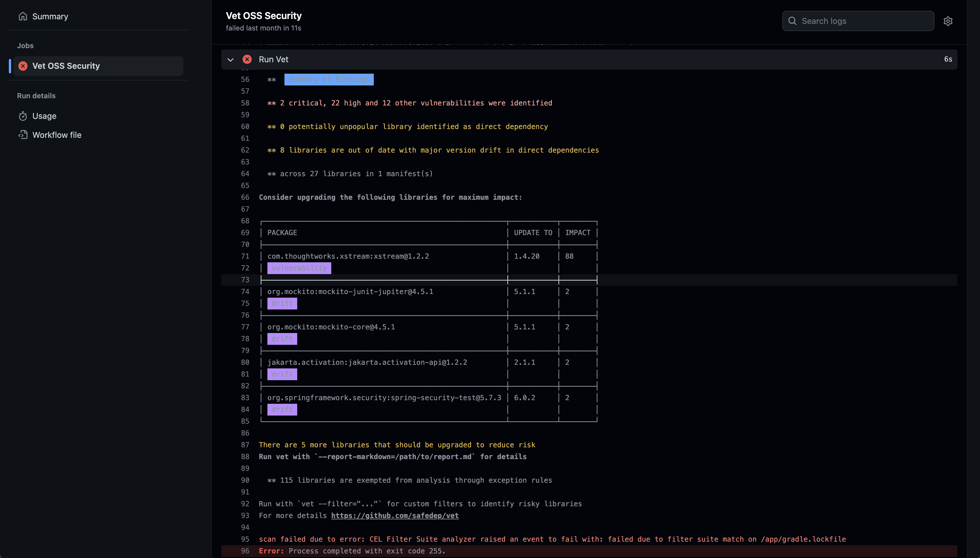The height and width of the screenshot is (558, 980).
Task: Click the Run Vet step title
Action: pyautogui.click(x=273, y=59)
